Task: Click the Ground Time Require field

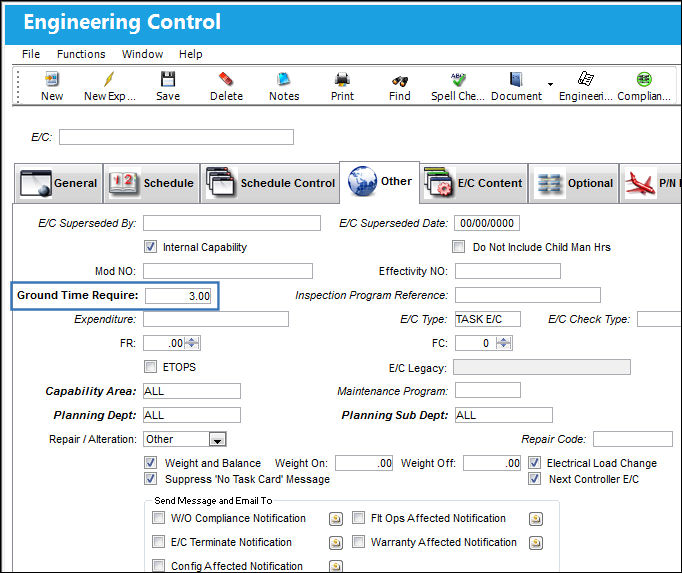Action: point(178,295)
